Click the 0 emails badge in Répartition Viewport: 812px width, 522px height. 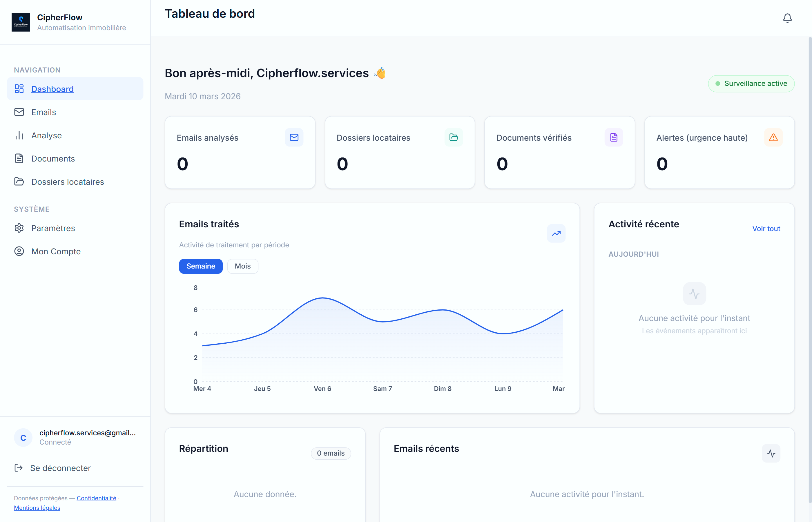(331, 453)
